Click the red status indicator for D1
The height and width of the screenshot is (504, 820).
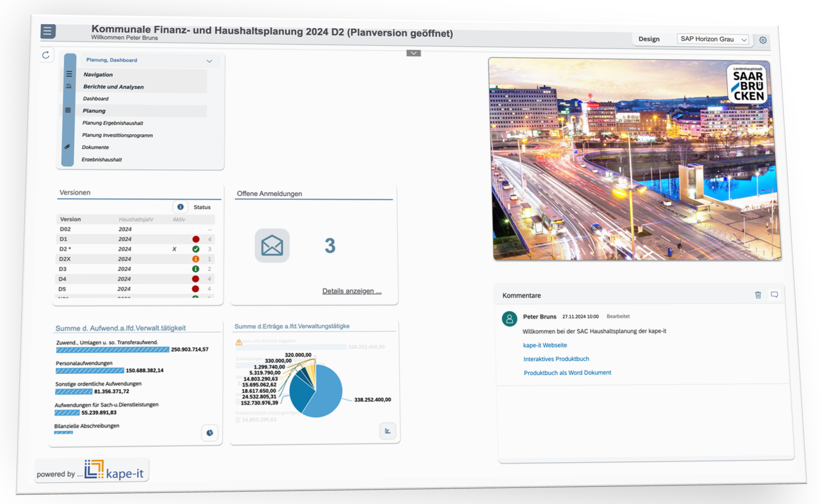pyautogui.click(x=196, y=239)
